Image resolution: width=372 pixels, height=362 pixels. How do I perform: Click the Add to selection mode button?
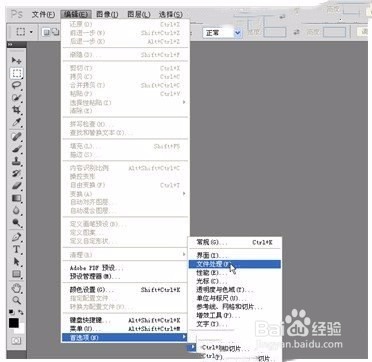coord(54,32)
